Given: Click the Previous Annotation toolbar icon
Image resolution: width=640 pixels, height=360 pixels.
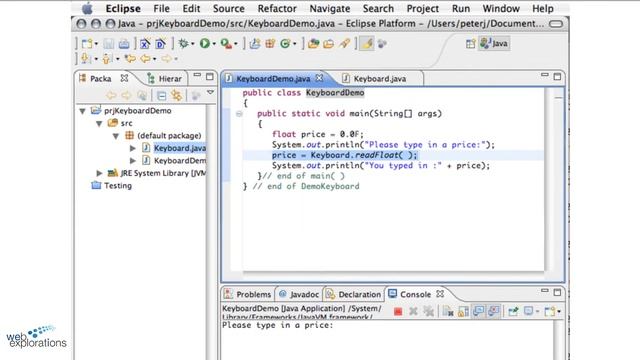Looking at the screenshot, I should click(x=107, y=59).
